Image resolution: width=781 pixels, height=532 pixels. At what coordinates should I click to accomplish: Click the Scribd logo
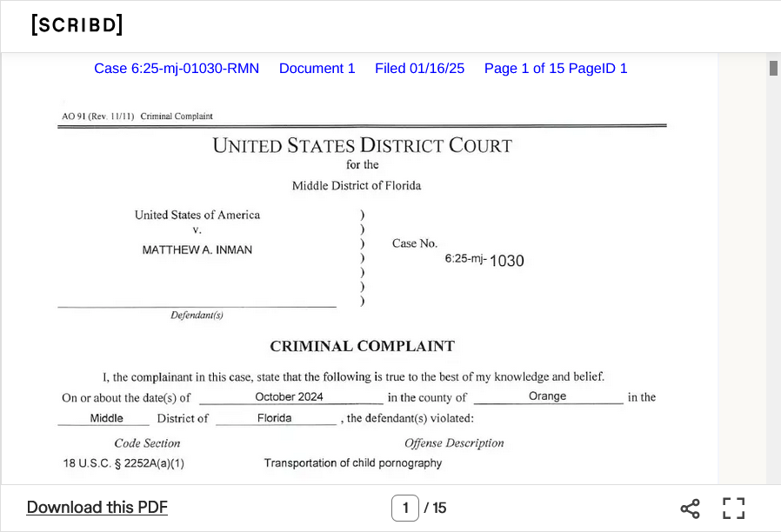coord(77,25)
